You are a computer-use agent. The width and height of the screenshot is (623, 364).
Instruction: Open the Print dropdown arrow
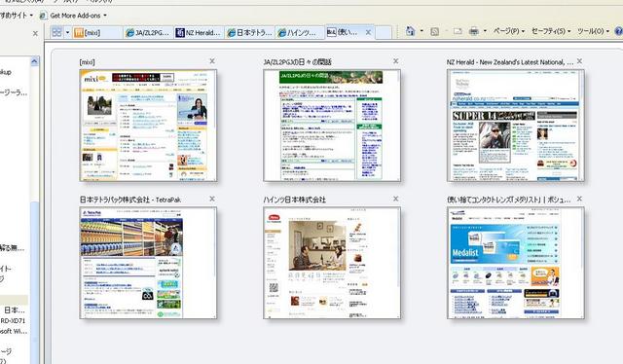pos(485,31)
